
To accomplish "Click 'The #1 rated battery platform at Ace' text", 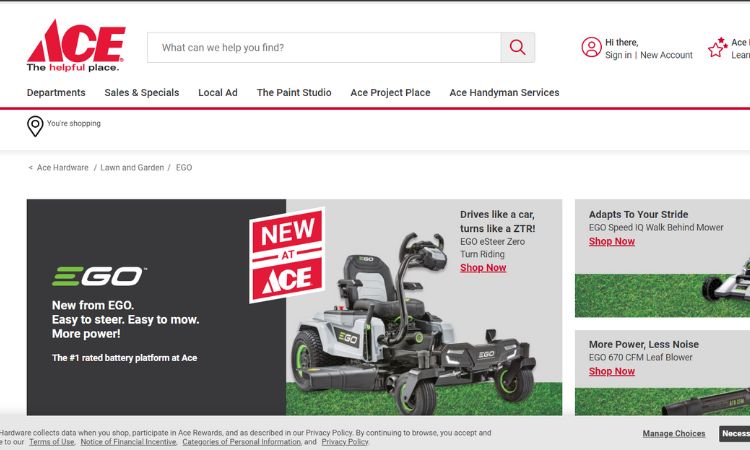I will coord(124,358).
